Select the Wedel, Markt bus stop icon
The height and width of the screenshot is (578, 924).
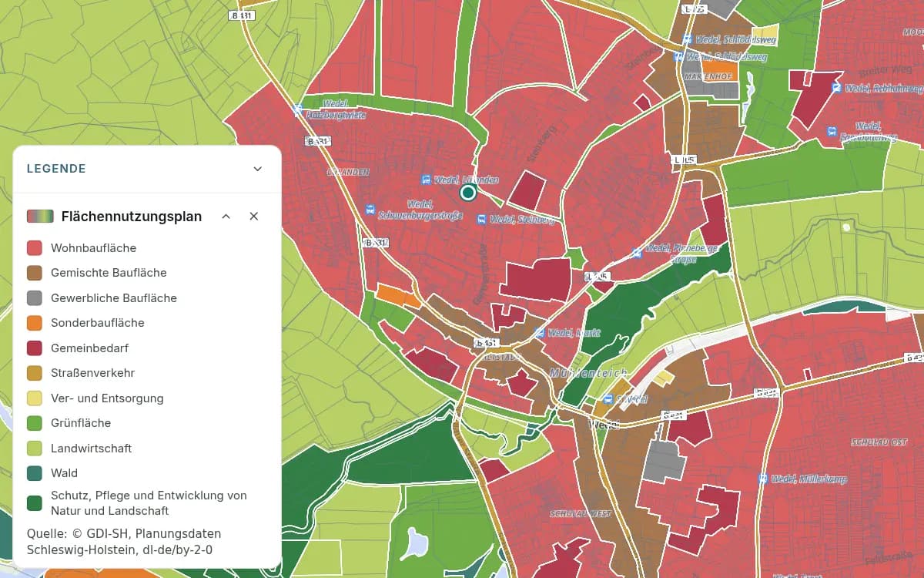click(540, 333)
